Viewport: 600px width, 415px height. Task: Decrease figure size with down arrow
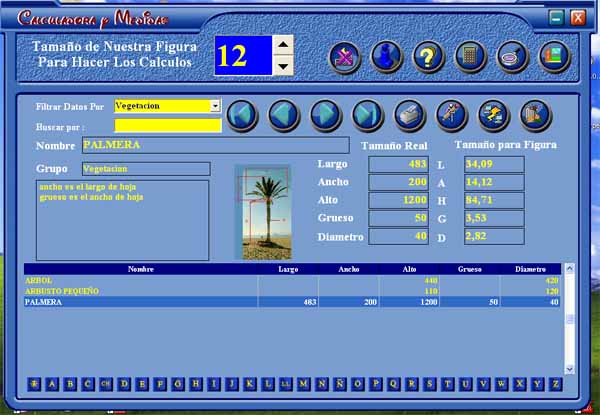pos(283,66)
